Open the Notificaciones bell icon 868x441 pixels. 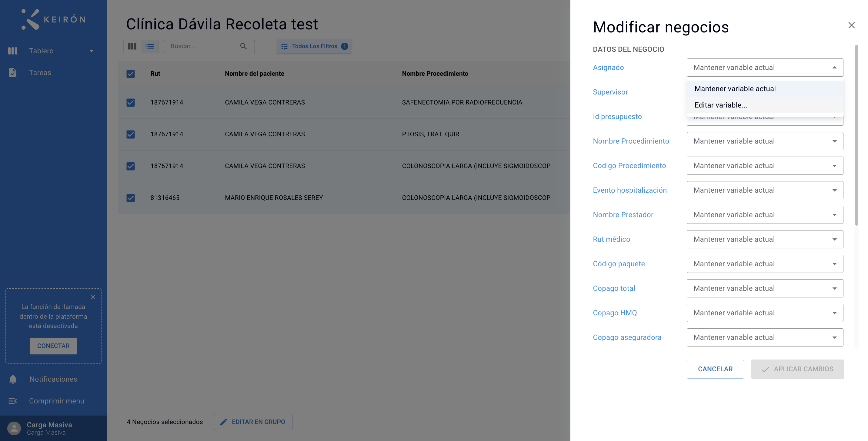13,379
